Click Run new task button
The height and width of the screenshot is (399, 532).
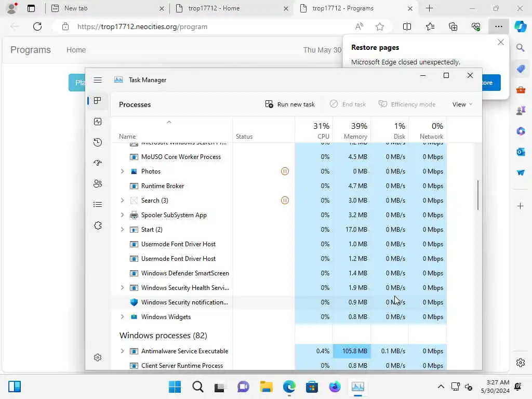click(x=290, y=104)
